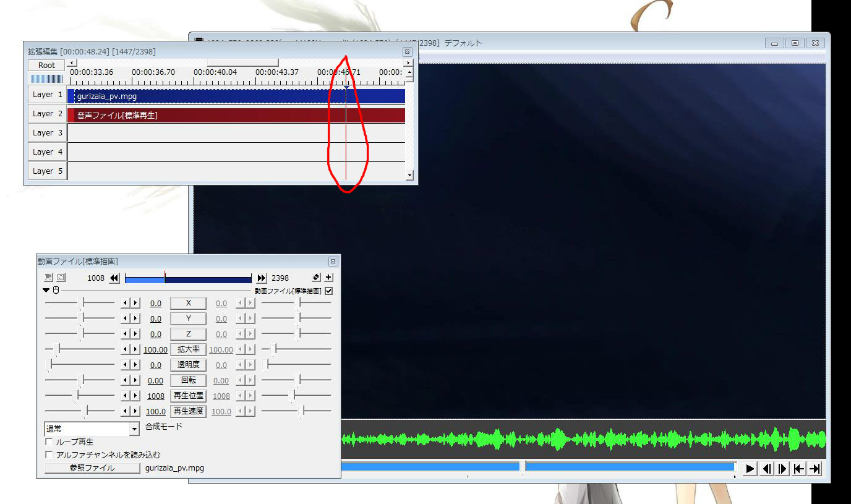The height and width of the screenshot is (504, 851).
Task: Click the left 100.00 value of 拡大率
Action: point(156,350)
